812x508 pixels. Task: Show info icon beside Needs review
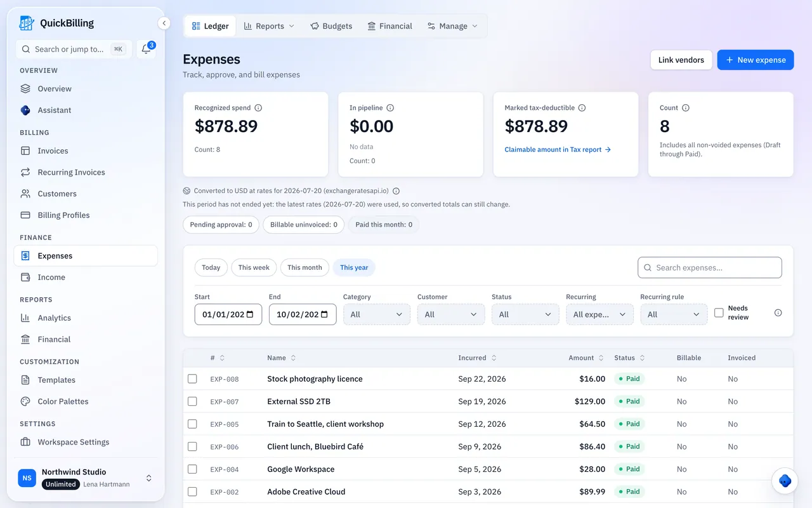tap(778, 313)
